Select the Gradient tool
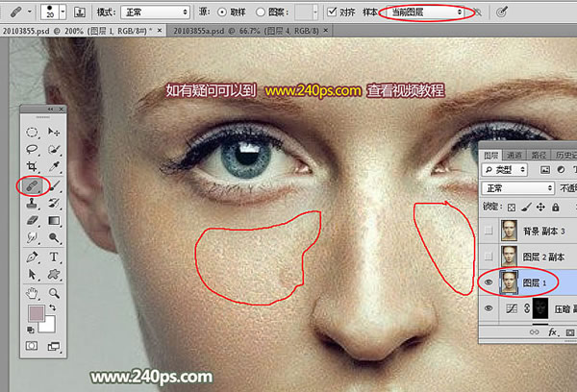Viewport: 577px width, 392px height. [x=54, y=220]
